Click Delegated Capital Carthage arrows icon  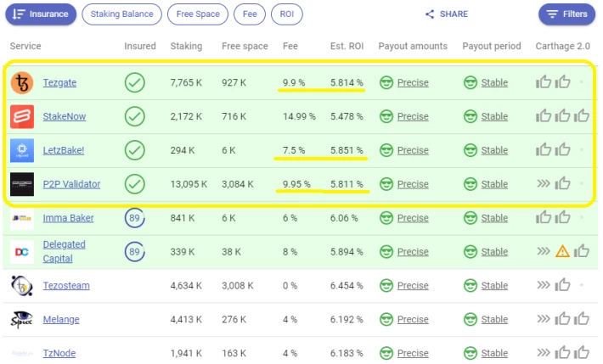click(544, 251)
